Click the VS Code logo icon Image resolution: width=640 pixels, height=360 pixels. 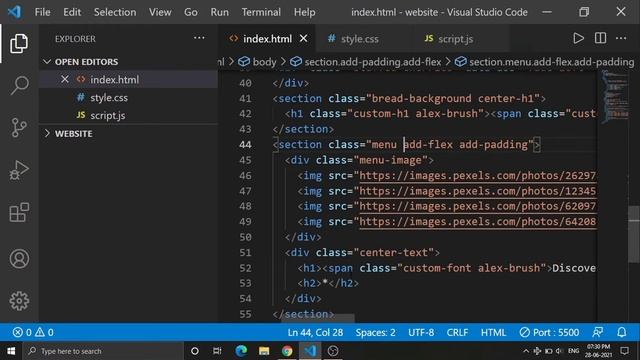coord(15,12)
